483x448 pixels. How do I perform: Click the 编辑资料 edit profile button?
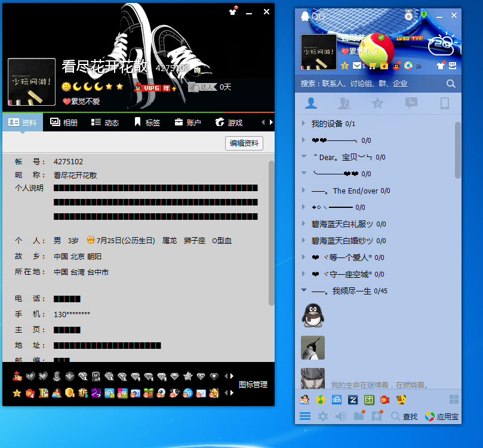pyautogui.click(x=244, y=143)
